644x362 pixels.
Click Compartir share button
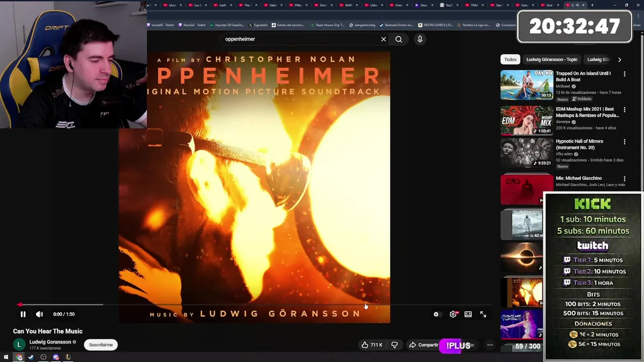pos(424,345)
